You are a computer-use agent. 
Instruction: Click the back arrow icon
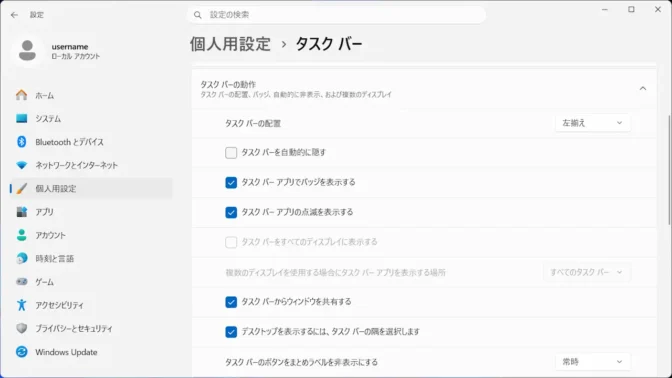click(14, 15)
